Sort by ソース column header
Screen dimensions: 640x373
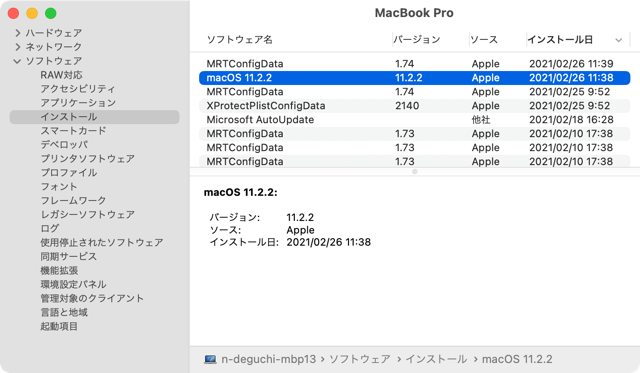coord(484,40)
